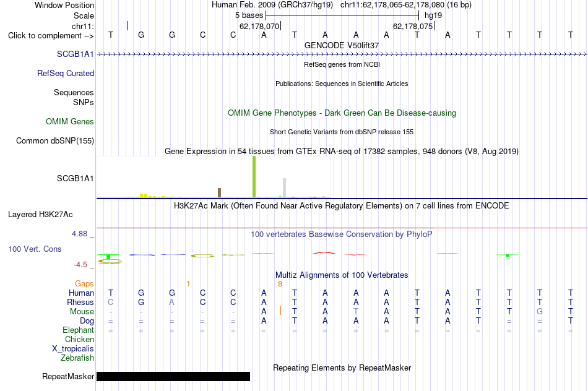Click the orange gap number 1 in the Gaps row
Viewport: 588px width, 391px height.
[x=188, y=284]
